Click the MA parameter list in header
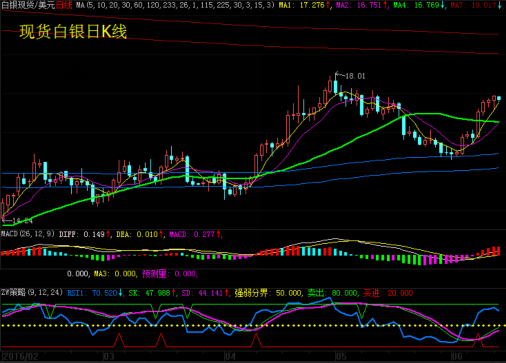The width and height of the screenshot is (506, 363). (175, 5)
